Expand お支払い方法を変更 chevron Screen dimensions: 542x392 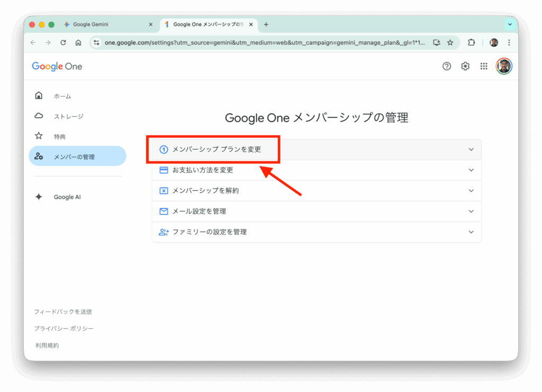[x=471, y=170]
